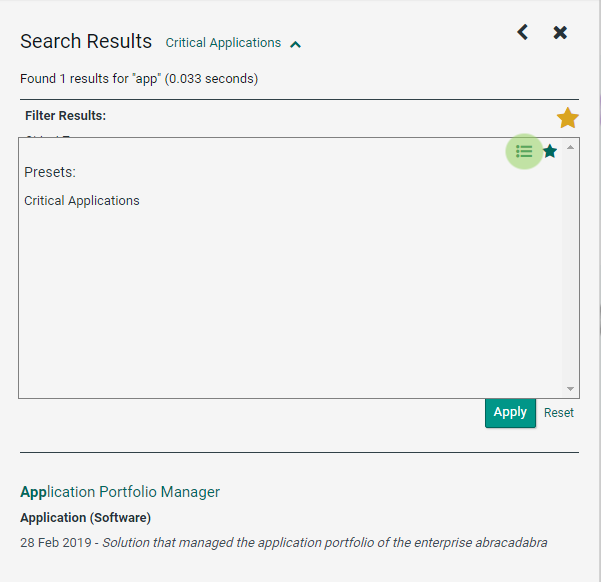Click the back chevron in the header
The width and height of the screenshot is (601, 582).
click(522, 33)
